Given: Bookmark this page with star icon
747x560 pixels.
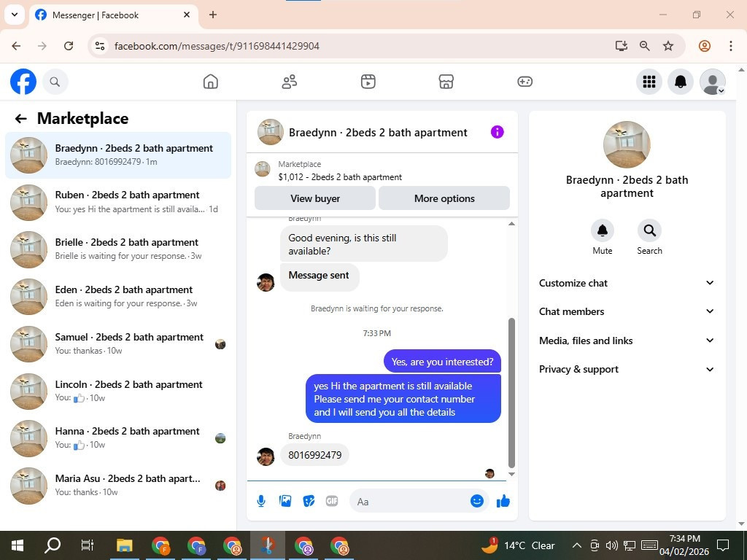Looking at the screenshot, I should click(668, 46).
